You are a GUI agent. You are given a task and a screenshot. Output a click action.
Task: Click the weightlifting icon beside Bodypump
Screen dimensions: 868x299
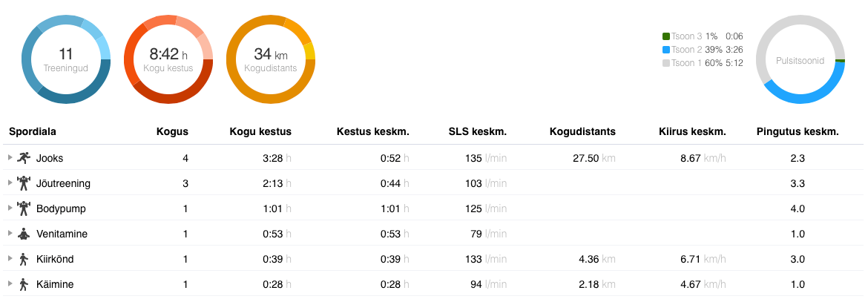[24, 208]
